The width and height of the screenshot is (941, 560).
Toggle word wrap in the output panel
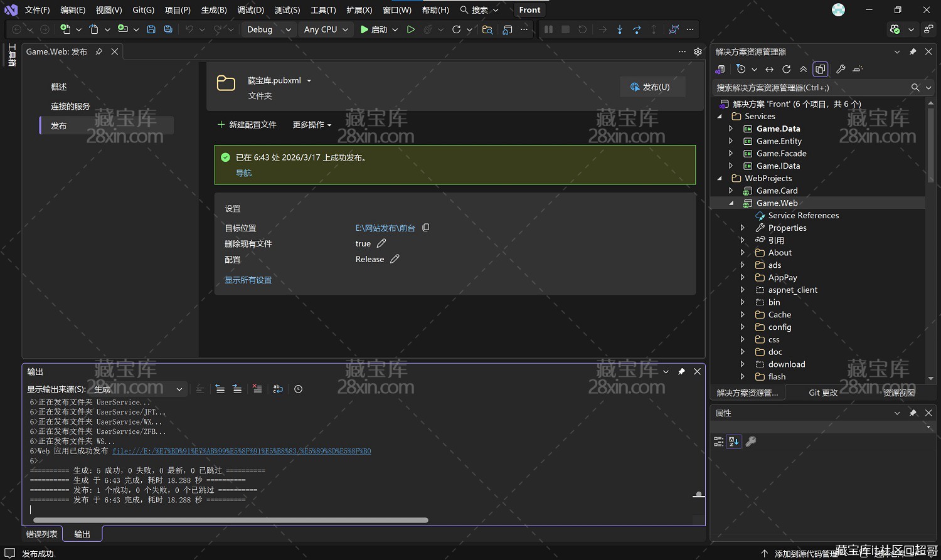278,389
